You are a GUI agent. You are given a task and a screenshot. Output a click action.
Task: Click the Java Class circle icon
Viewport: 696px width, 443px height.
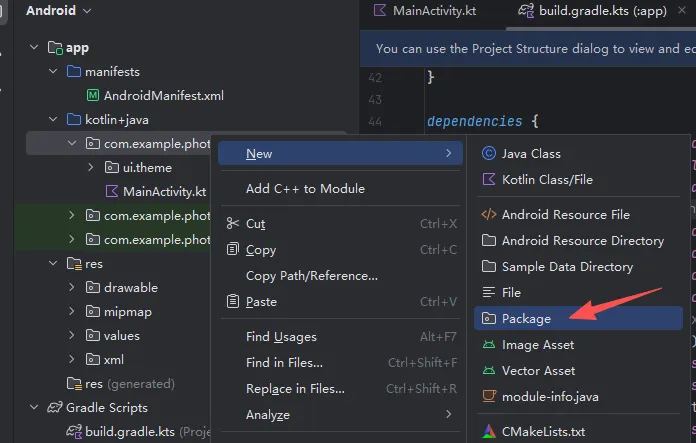tap(489, 153)
